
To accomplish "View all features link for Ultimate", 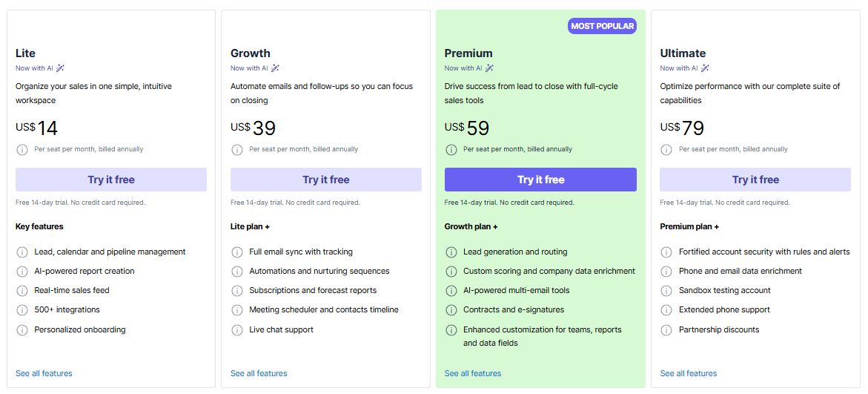I will point(689,373).
